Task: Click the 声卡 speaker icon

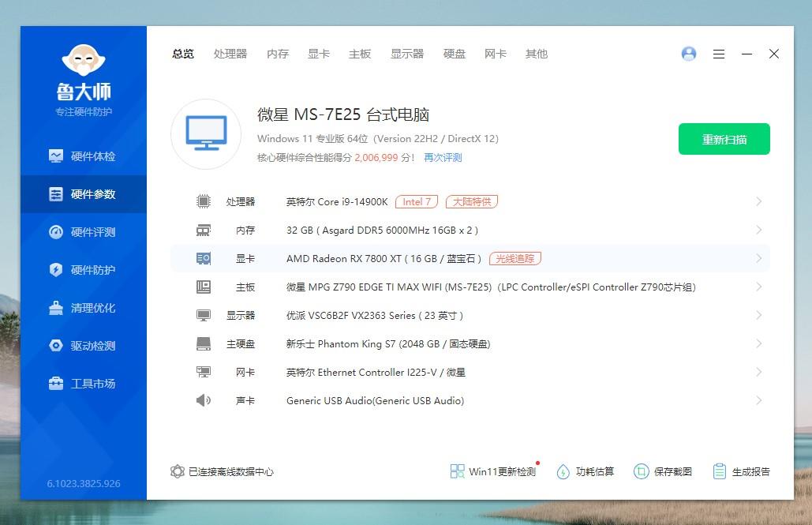Action: 204,400
